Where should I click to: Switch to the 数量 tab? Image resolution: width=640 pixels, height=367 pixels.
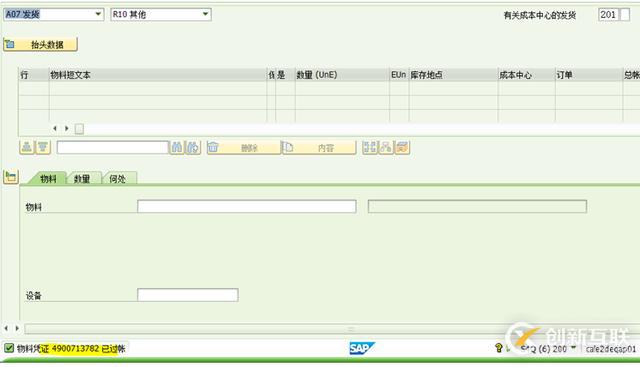click(82, 178)
